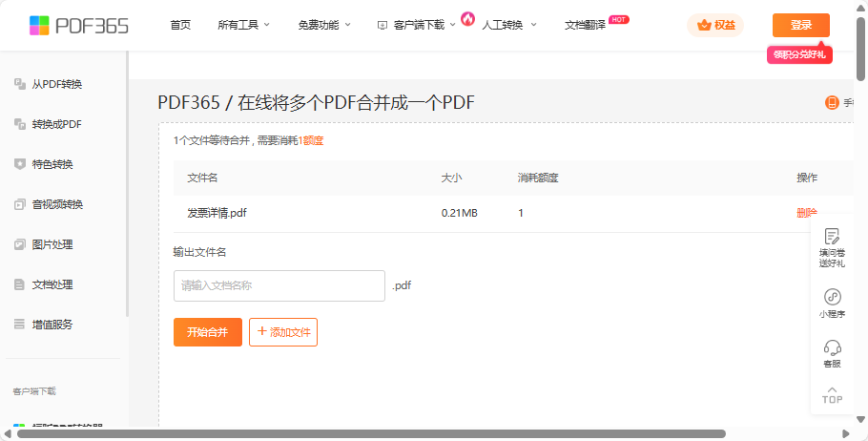Open the 客服 headset icon
Screen dimensions: 868x441
pos(832,347)
